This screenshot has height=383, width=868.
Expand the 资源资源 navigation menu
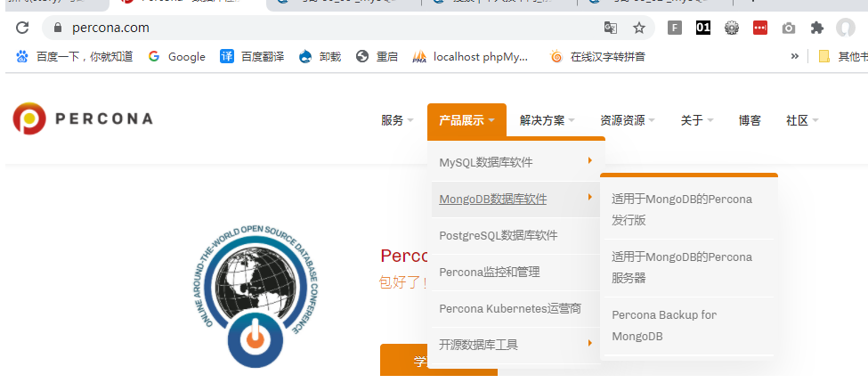click(x=628, y=120)
